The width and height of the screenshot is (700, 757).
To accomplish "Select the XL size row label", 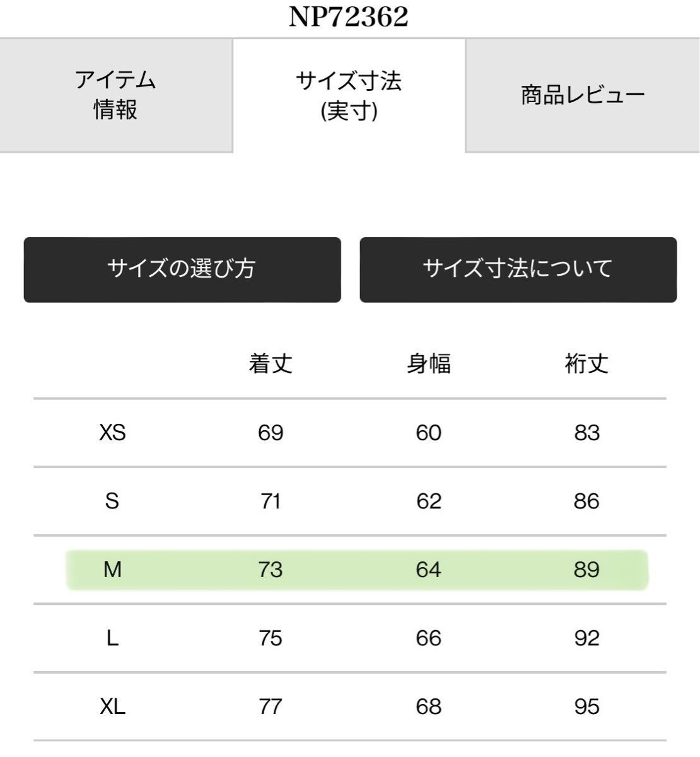I will [112, 707].
